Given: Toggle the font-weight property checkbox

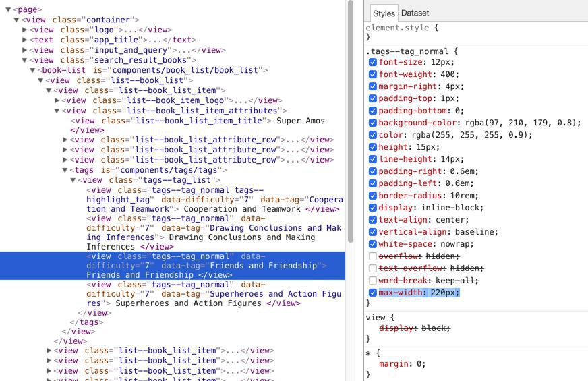Looking at the screenshot, I should pyautogui.click(x=373, y=74).
